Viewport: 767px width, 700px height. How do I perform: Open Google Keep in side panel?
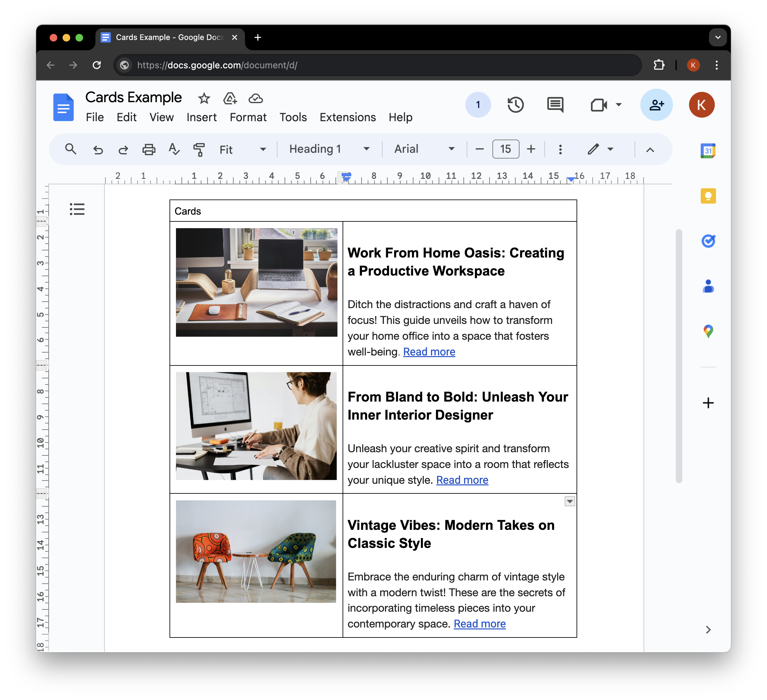point(708,196)
